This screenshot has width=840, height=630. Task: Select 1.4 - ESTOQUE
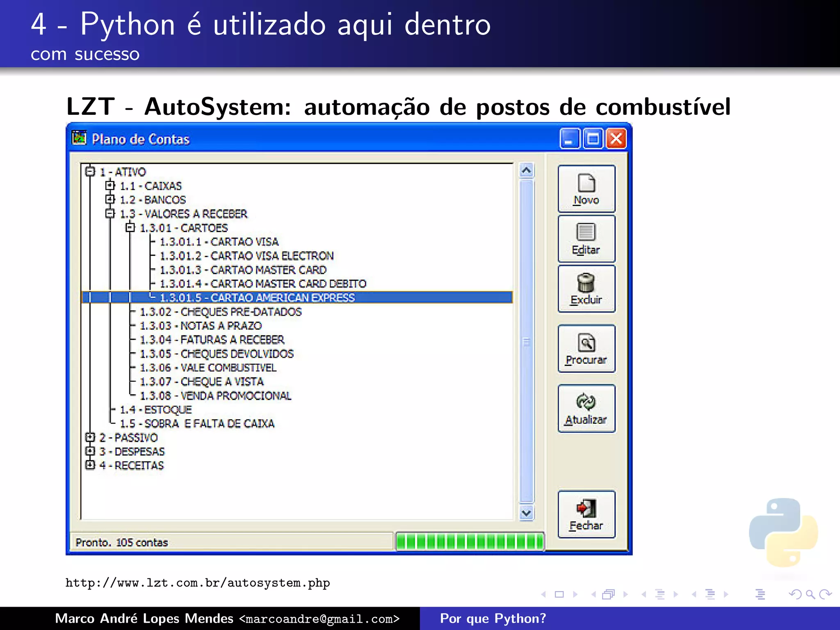(155, 409)
